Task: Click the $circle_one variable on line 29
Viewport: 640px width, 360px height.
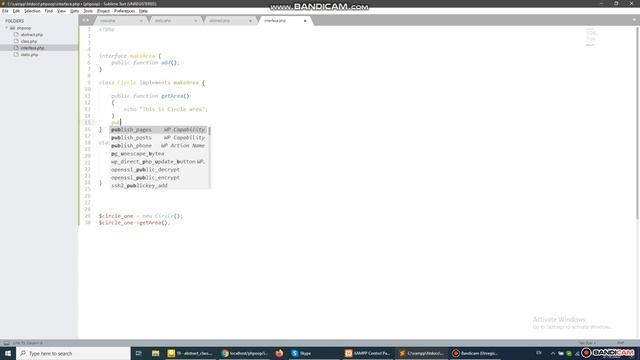Action: click(x=116, y=216)
